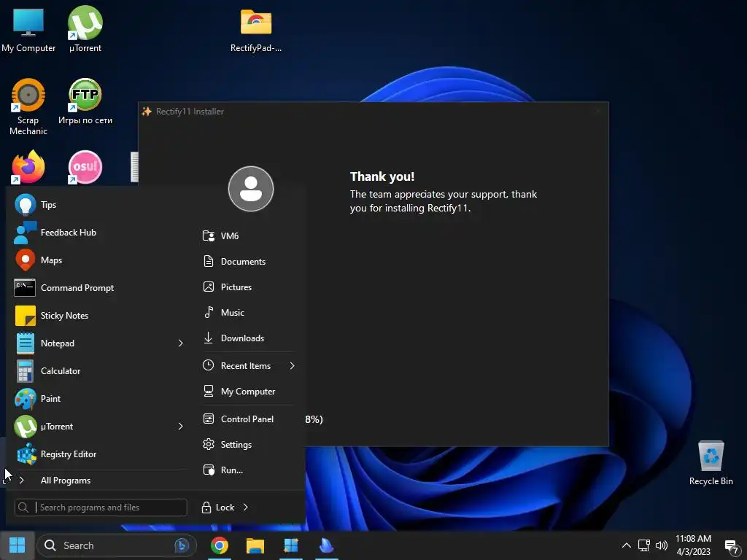Open Google Chrome from the taskbar

(x=220, y=545)
